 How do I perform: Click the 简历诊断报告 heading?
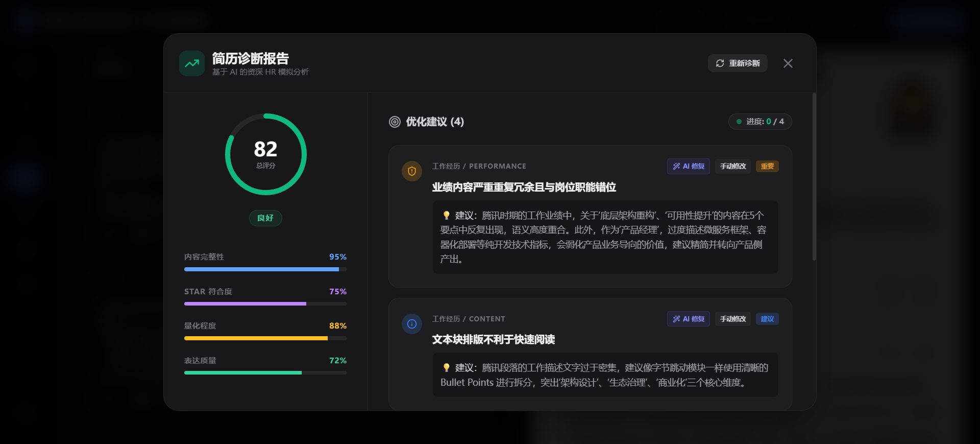pyautogui.click(x=251, y=58)
